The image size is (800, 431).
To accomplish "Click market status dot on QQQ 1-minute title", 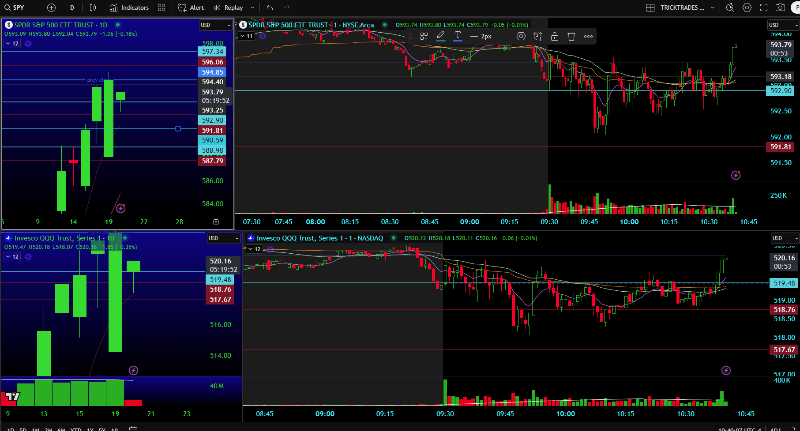I will click(393, 238).
